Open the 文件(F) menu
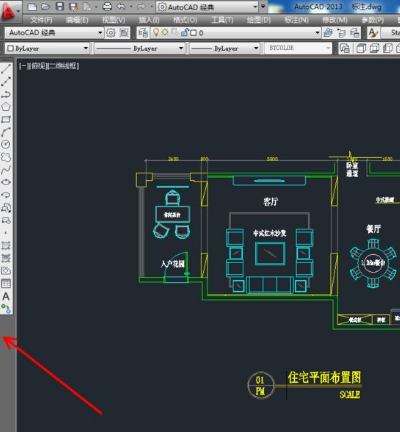 point(41,20)
